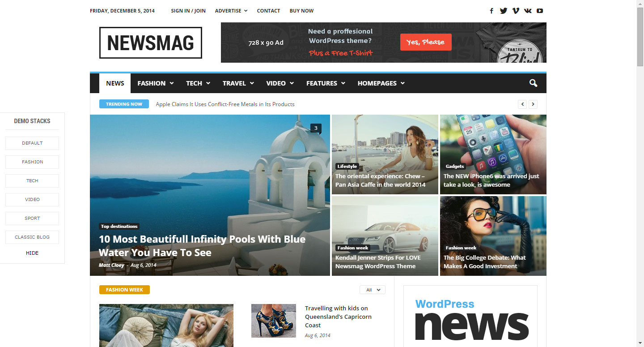Open Travelling with kids on Queensland's article
This screenshot has height=347, width=644.
(338, 317)
